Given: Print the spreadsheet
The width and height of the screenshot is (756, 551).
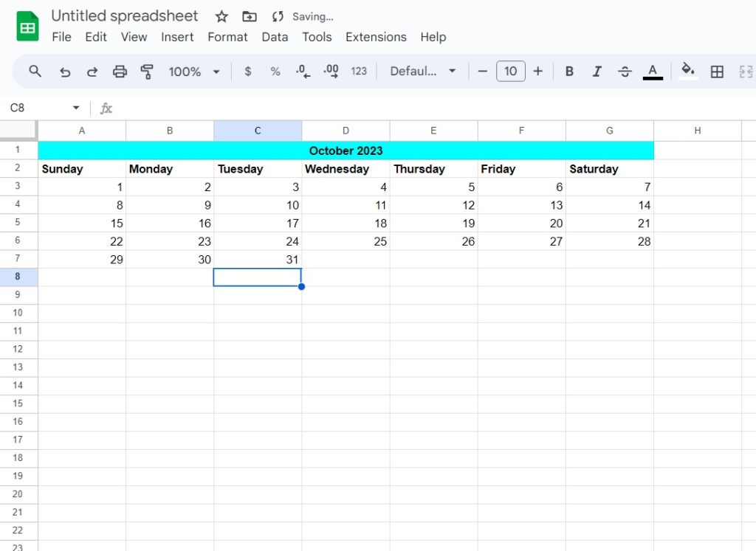Looking at the screenshot, I should click(120, 72).
